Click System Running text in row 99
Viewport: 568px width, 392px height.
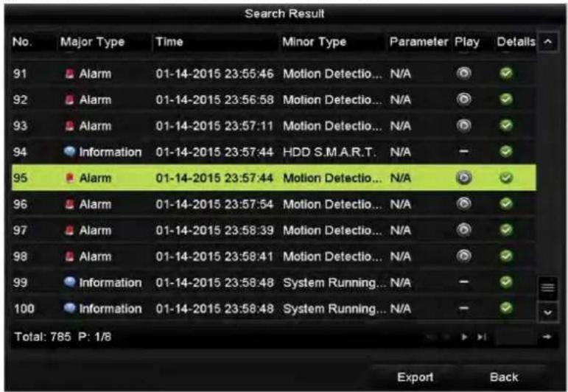click(x=334, y=283)
